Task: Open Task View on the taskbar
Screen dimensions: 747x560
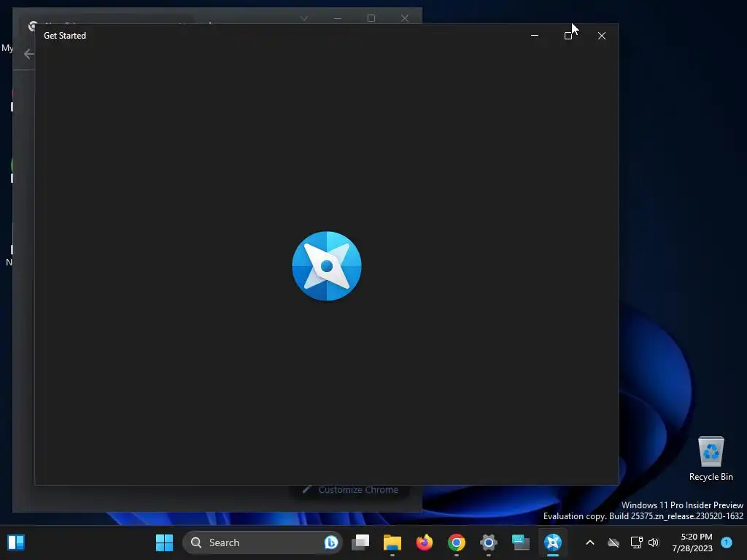Action: [360, 542]
